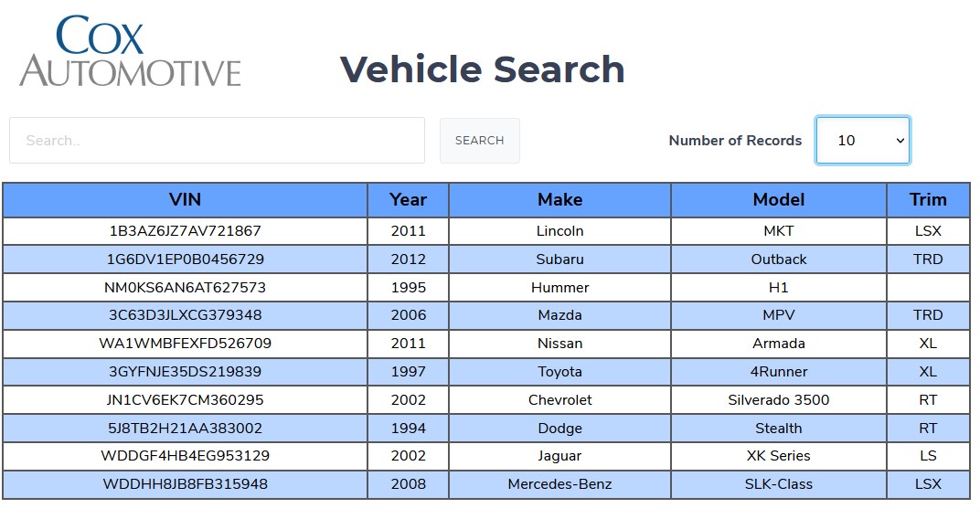
Task: Click the SLK-Class model cell
Action: click(x=779, y=484)
